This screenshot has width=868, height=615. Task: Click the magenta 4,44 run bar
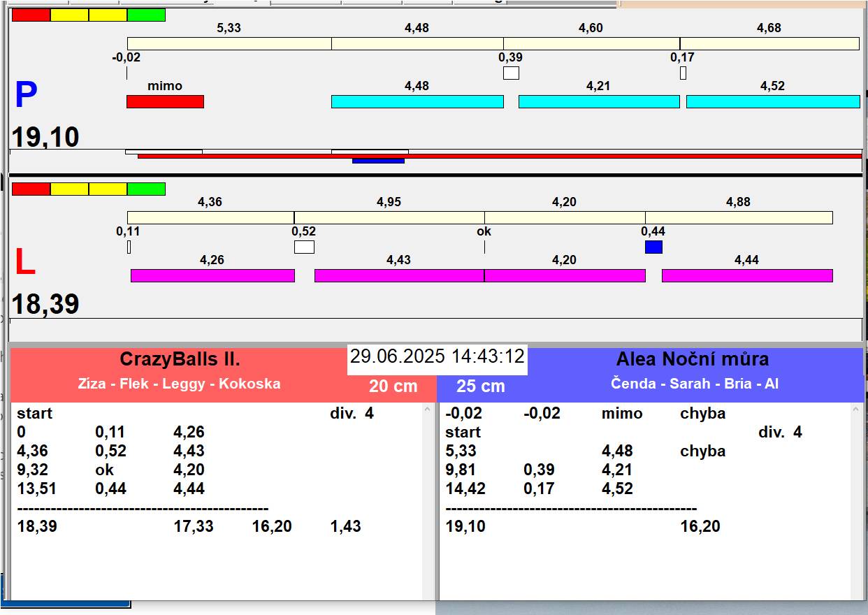[746, 275]
